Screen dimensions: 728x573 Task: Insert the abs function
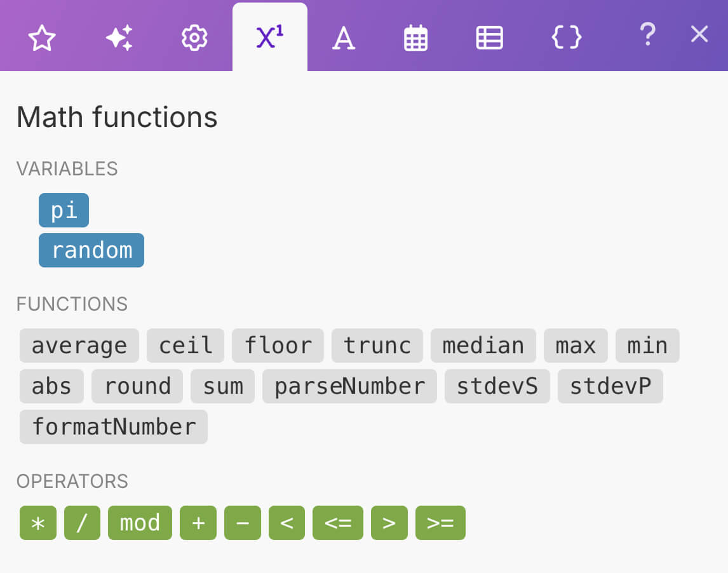coord(51,386)
